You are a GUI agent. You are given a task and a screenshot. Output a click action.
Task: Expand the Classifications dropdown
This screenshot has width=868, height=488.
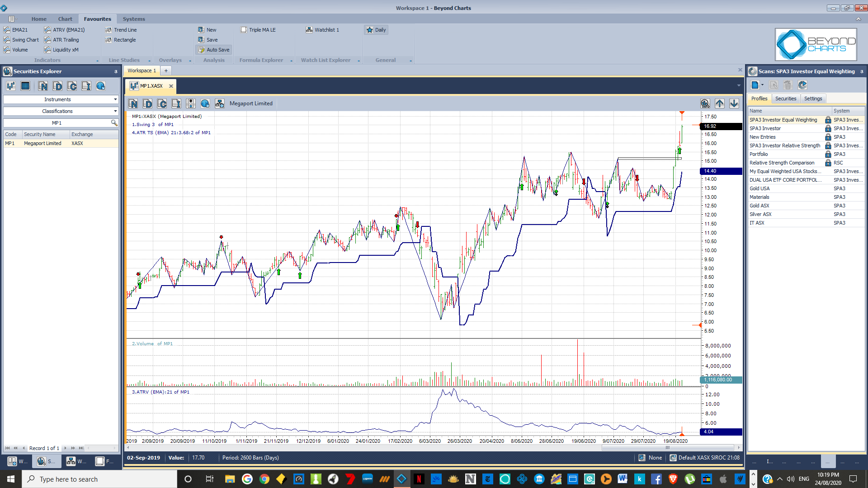coord(115,111)
